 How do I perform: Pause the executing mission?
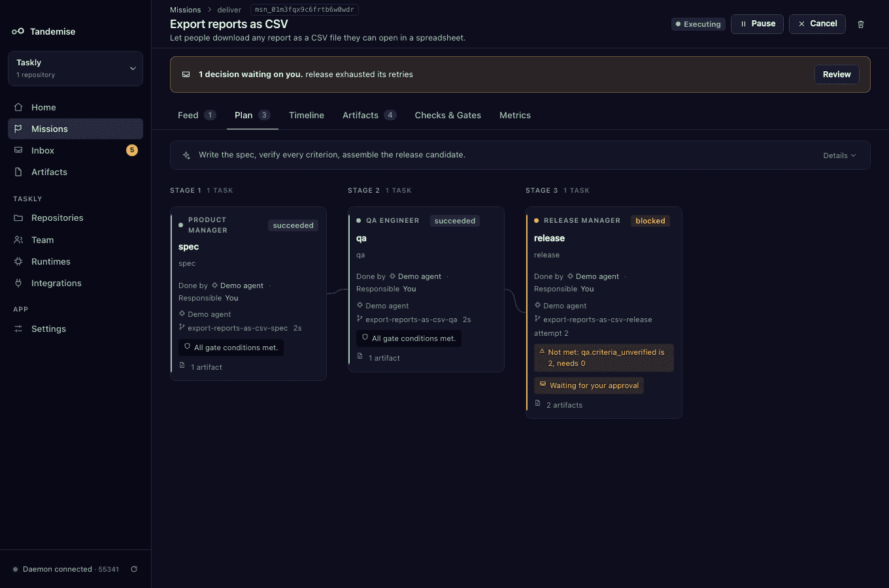pos(757,24)
